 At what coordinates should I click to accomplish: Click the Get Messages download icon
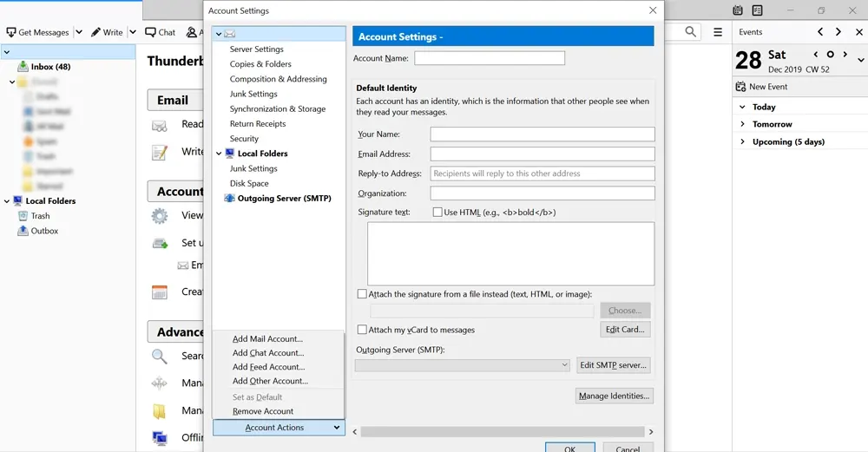[11, 32]
